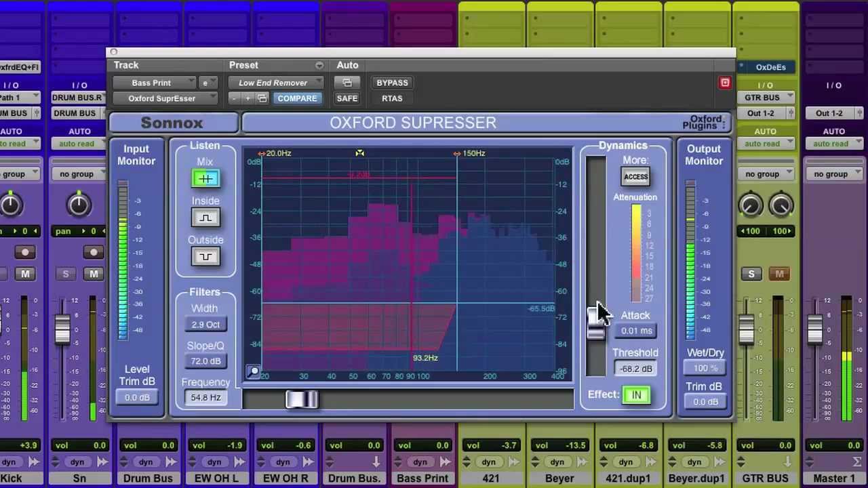This screenshot has height=488, width=868.
Task: Click the filter Width 2.9 Oct value
Action: pos(205,325)
